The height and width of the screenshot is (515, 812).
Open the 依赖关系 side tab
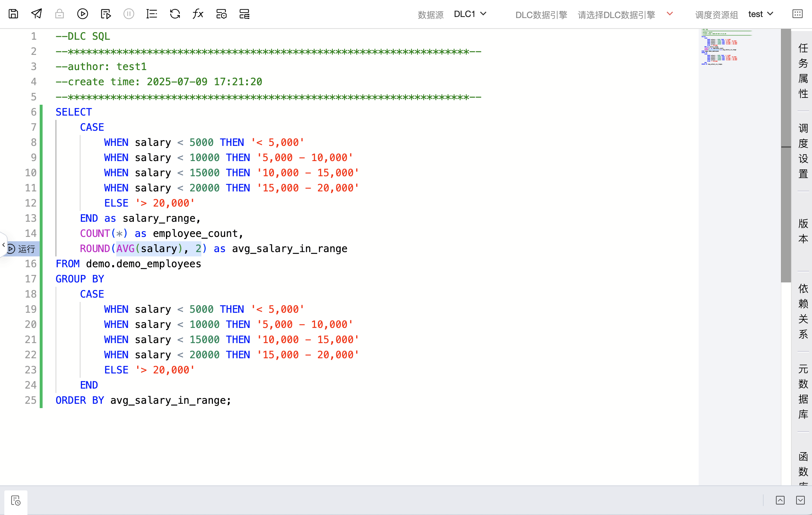coord(803,311)
